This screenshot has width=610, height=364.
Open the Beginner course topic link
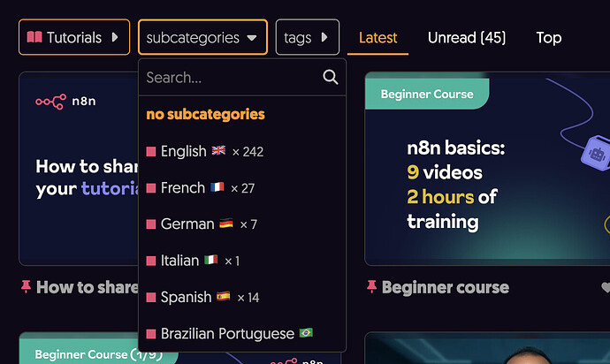446,287
